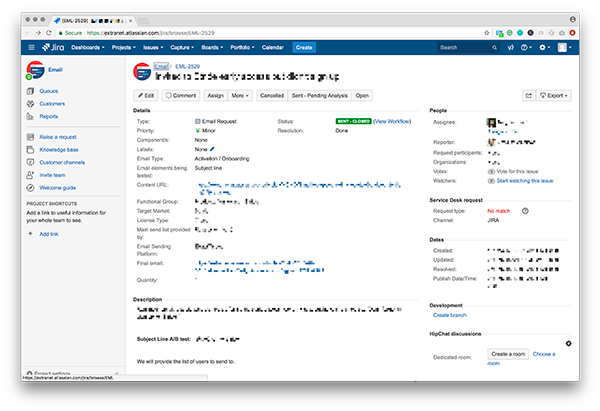The height and width of the screenshot is (411, 600).
Task: Click the Email project avatar in sidebar
Action: tap(35, 70)
